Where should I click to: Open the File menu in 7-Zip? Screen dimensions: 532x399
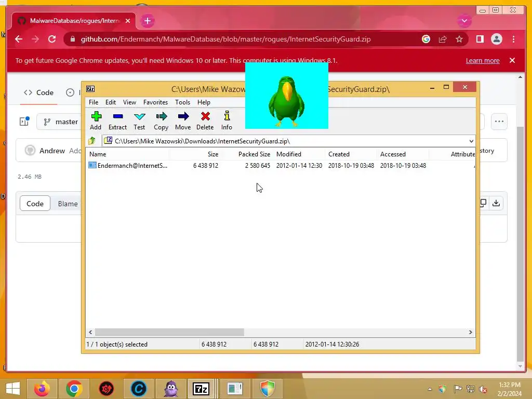click(x=94, y=102)
